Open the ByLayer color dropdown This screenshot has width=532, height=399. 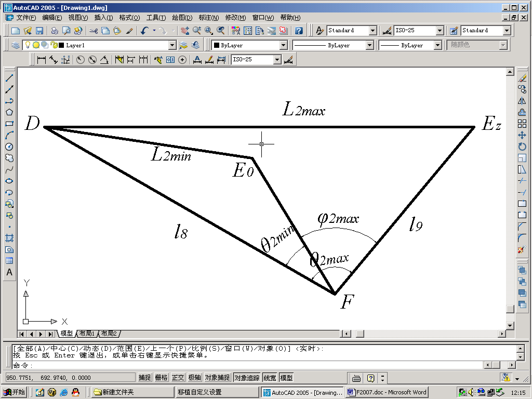coord(283,45)
